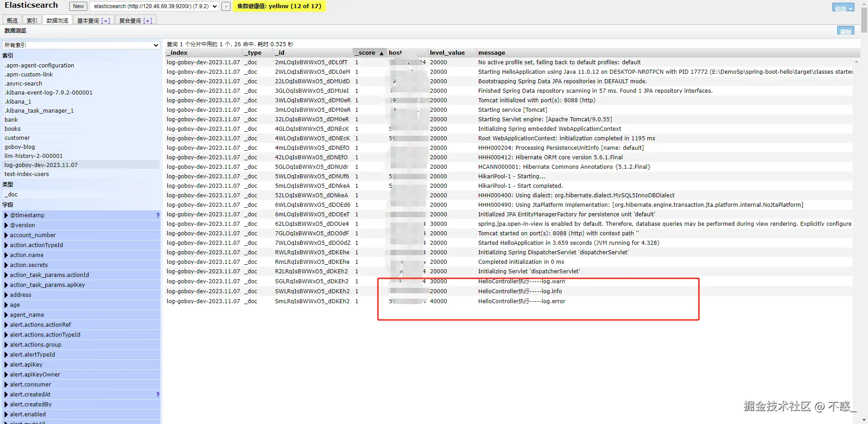Expand the alert.actions.actionRef field
Image resolution: width=868 pixels, height=424 pixels.
click(x=6, y=325)
